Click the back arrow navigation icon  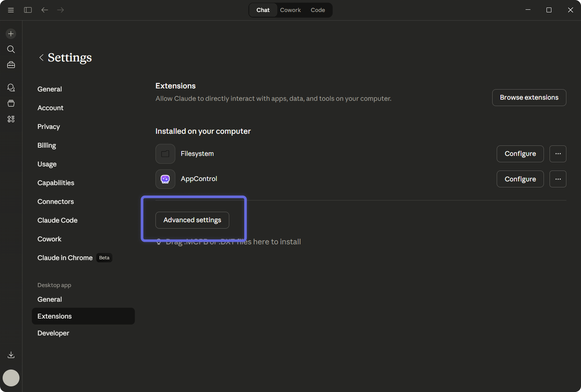click(45, 10)
